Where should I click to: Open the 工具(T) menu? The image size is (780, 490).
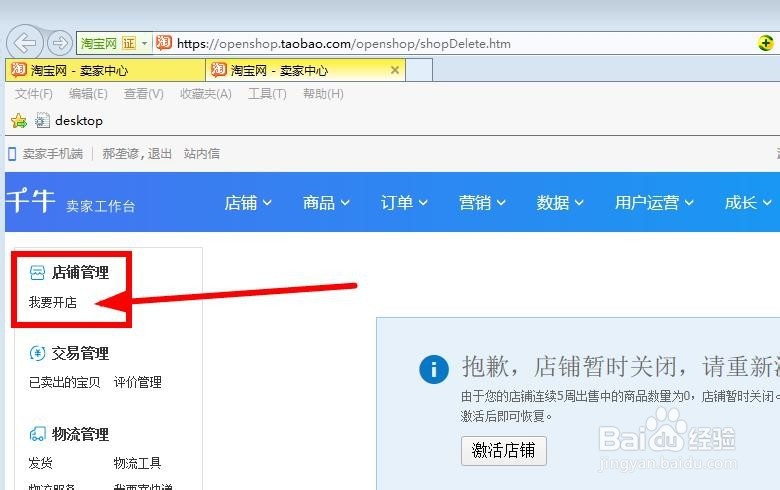click(267, 94)
